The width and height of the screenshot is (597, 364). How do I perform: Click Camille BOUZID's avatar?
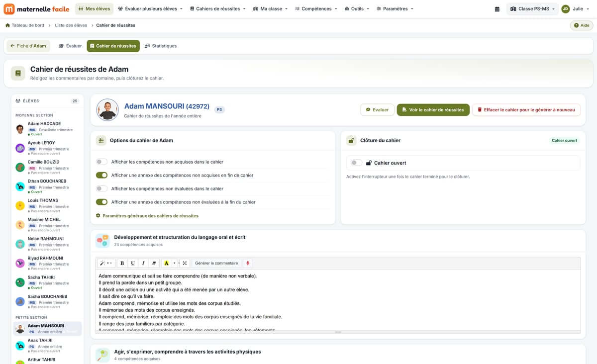(x=20, y=168)
